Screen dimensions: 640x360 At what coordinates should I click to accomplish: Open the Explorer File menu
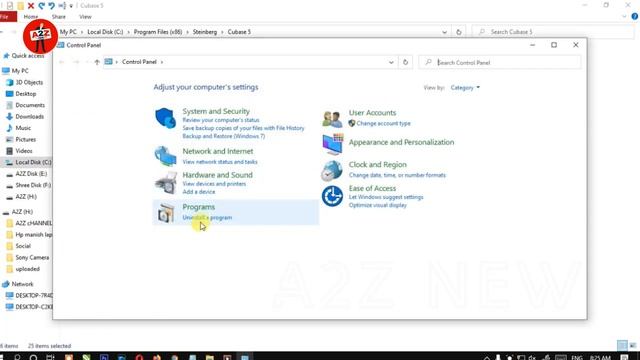(7, 17)
